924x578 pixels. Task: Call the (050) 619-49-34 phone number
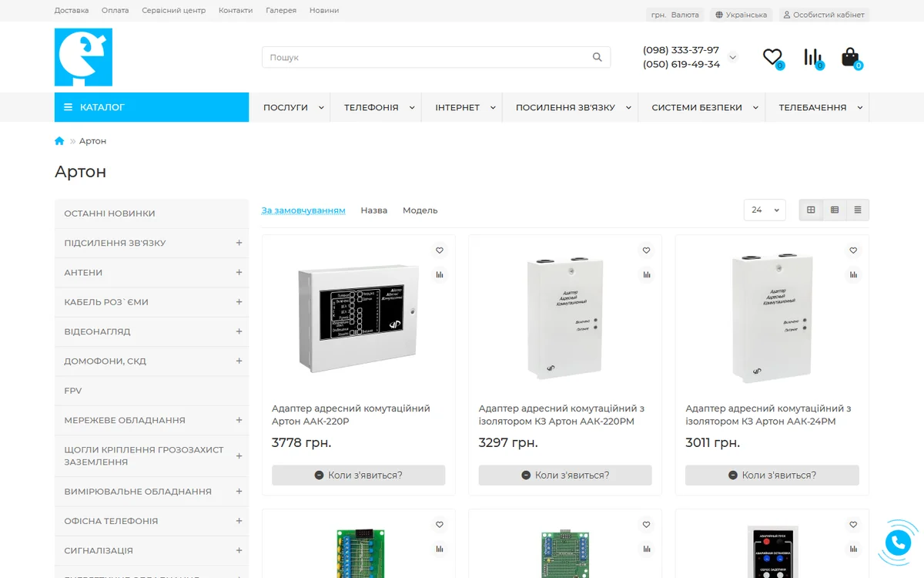pyautogui.click(x=681, y=64)
